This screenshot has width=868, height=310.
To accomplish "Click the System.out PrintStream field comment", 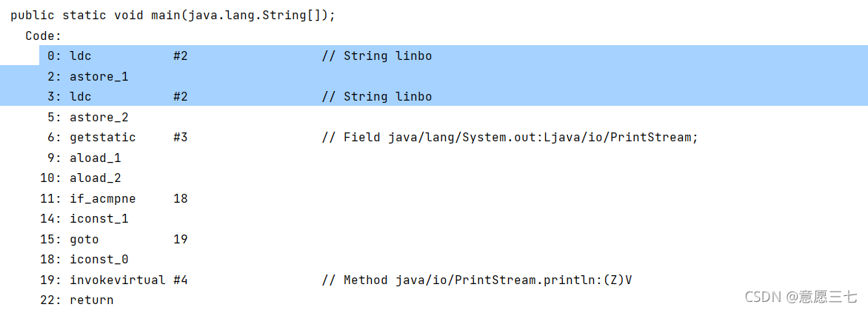I will coord(510,138).
